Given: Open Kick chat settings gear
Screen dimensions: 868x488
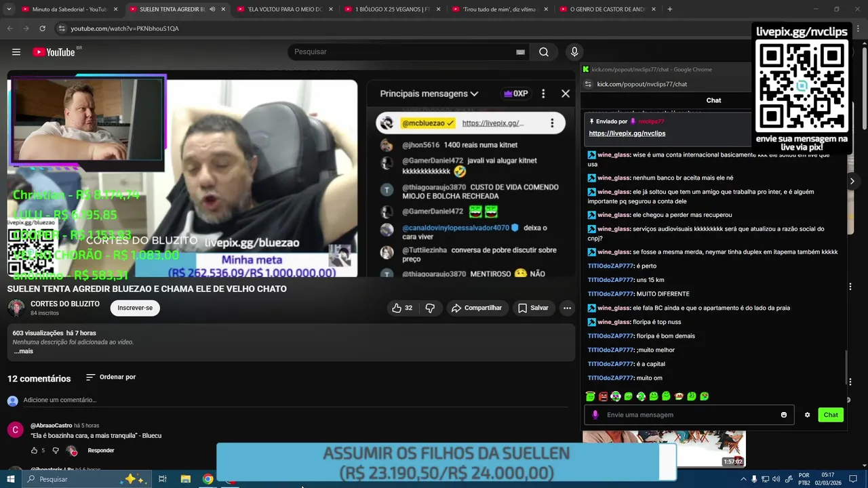Looking at the screenshot, I should [x=807, y=415].
